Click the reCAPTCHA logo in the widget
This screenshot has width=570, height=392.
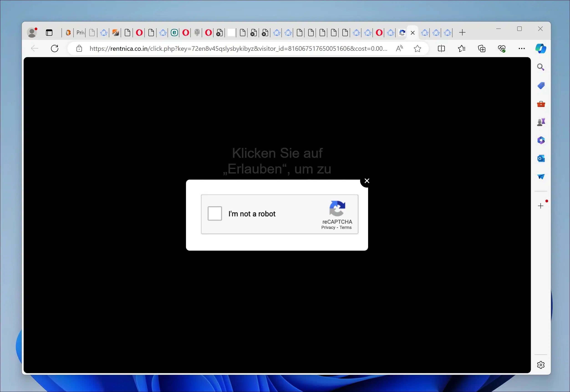pyautogui.click(x=337, y=208)
